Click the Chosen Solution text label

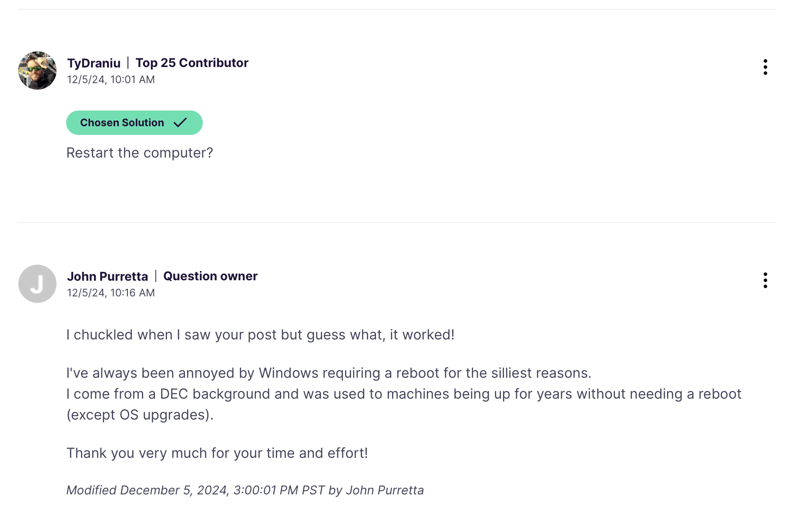click(122, 123)
